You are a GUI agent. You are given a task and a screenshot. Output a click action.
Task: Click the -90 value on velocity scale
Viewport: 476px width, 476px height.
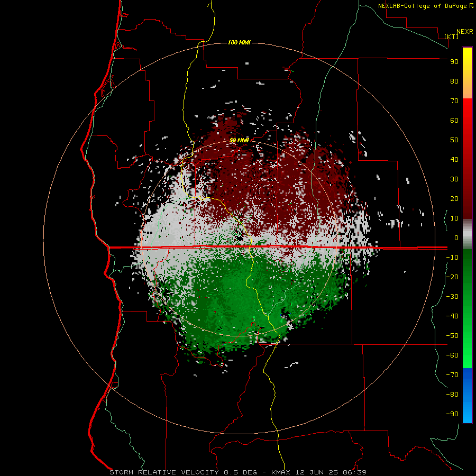click(x=452, y=414)
